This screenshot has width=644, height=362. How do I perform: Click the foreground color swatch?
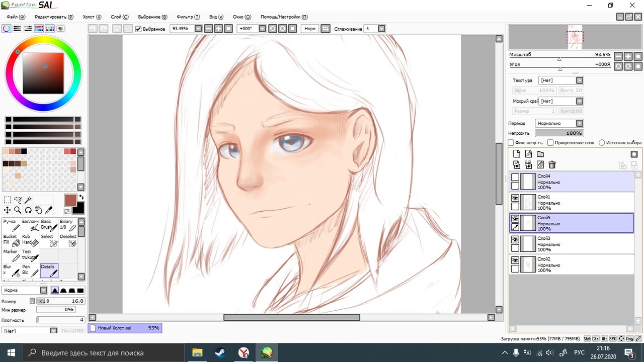click(x=70, y=200)
